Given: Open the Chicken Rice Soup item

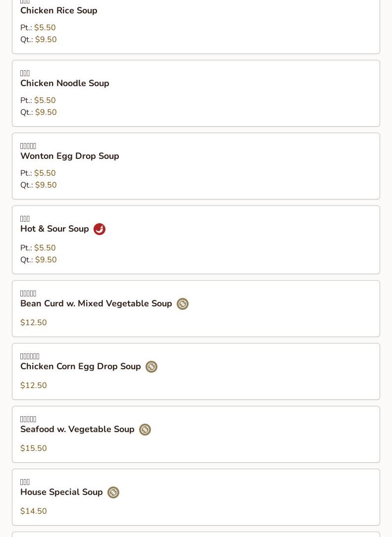Looking at the screenshot, I should pos(59,10).
